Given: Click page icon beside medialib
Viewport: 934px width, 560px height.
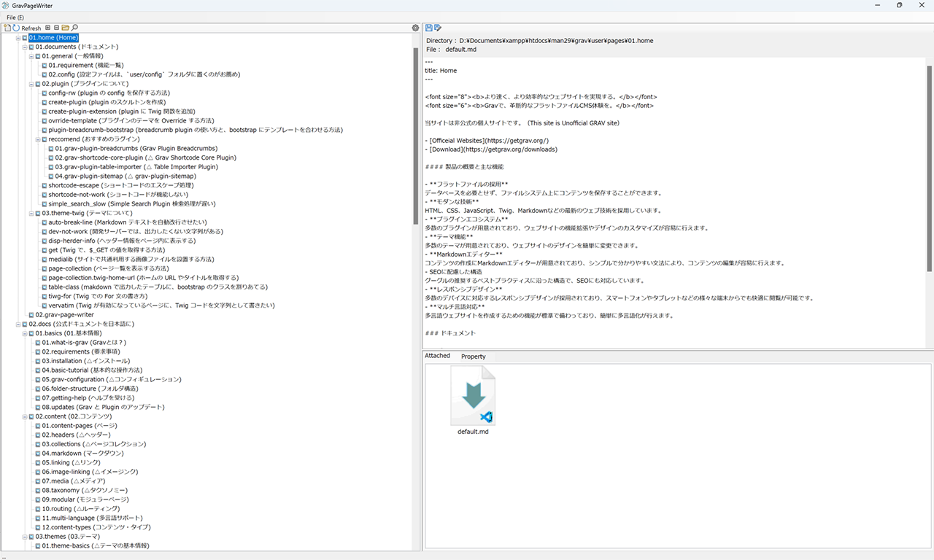Looking at the screenshot, I should (45, 259).
